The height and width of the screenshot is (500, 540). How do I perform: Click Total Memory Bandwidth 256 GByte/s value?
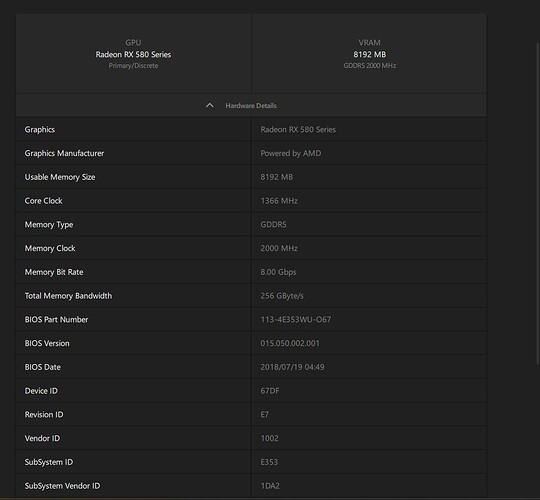click(x=282, y=296)
